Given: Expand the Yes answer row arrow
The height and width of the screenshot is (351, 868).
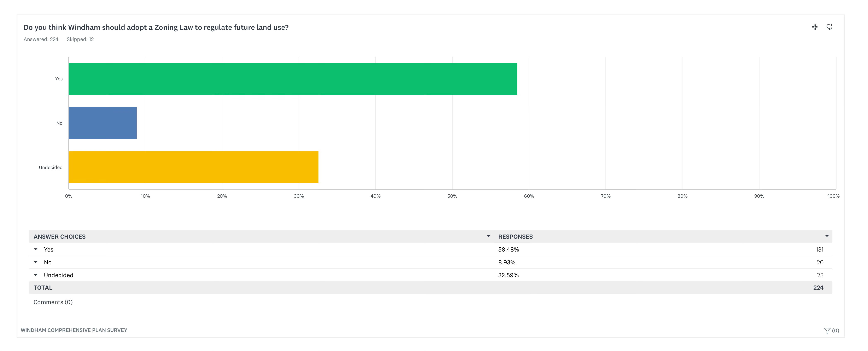Looking at the screenshot, I should (x=36, y=249).
